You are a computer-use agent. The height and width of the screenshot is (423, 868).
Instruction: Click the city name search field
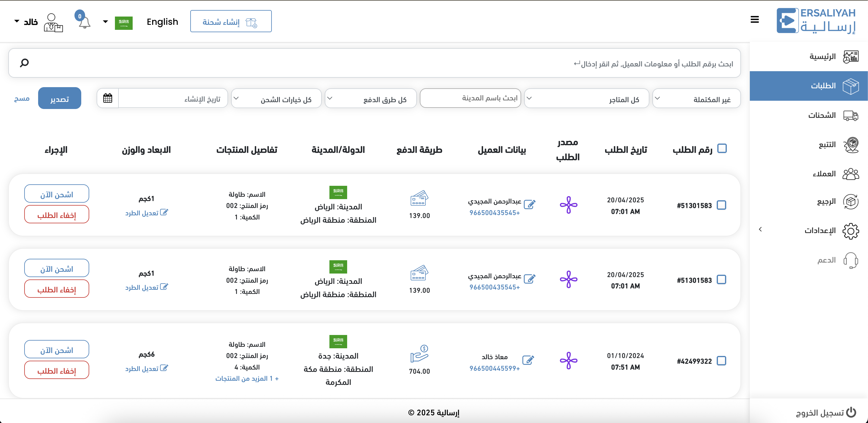tap(470, 98)
